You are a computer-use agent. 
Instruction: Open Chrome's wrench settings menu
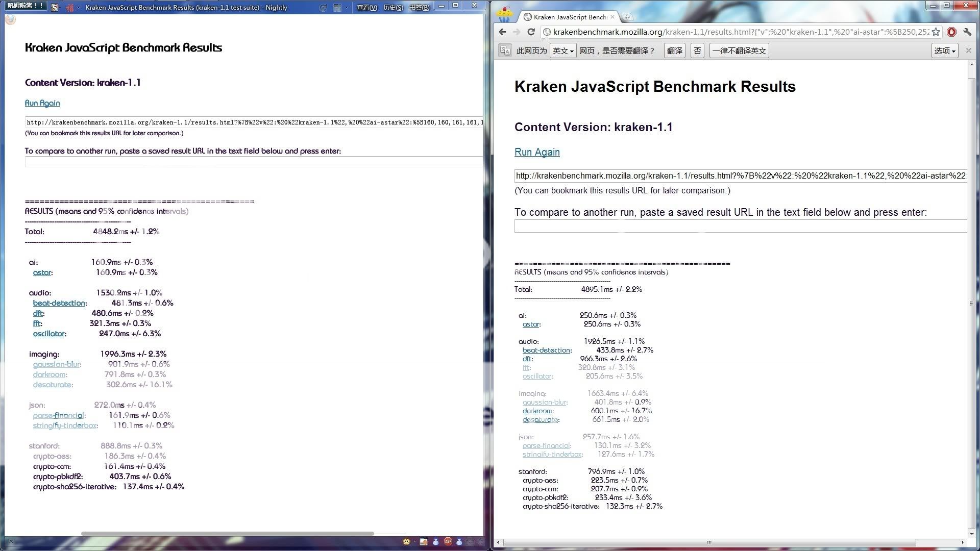click(x=967, y=32)
